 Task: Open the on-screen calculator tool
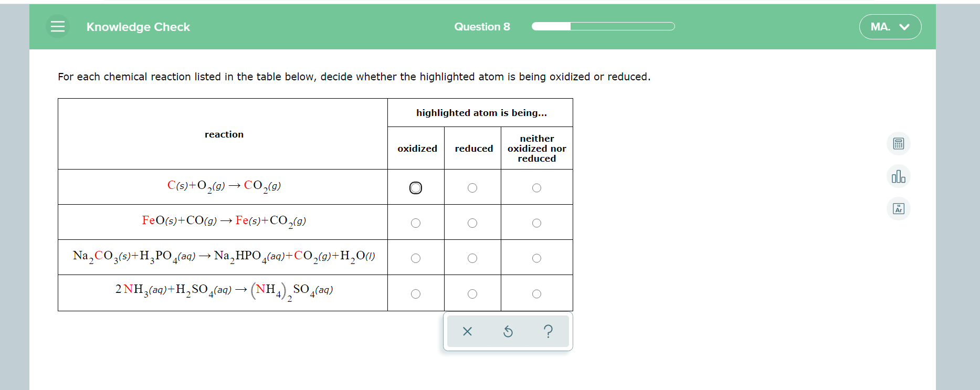[898, 143]
